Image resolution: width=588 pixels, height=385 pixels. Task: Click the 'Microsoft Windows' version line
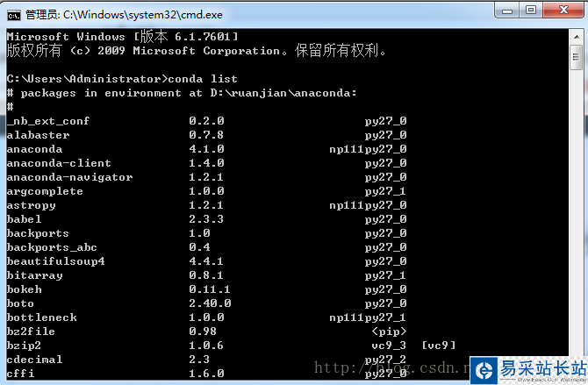[x=123, y=36]
